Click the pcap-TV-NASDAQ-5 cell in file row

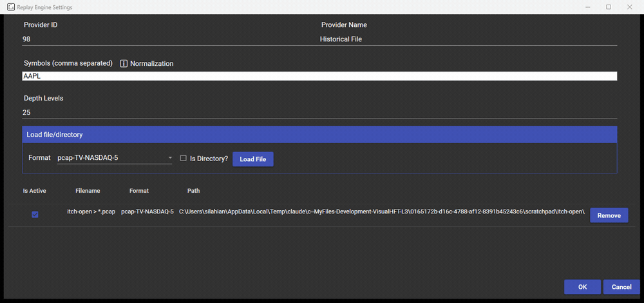click(x=147, y=211)
